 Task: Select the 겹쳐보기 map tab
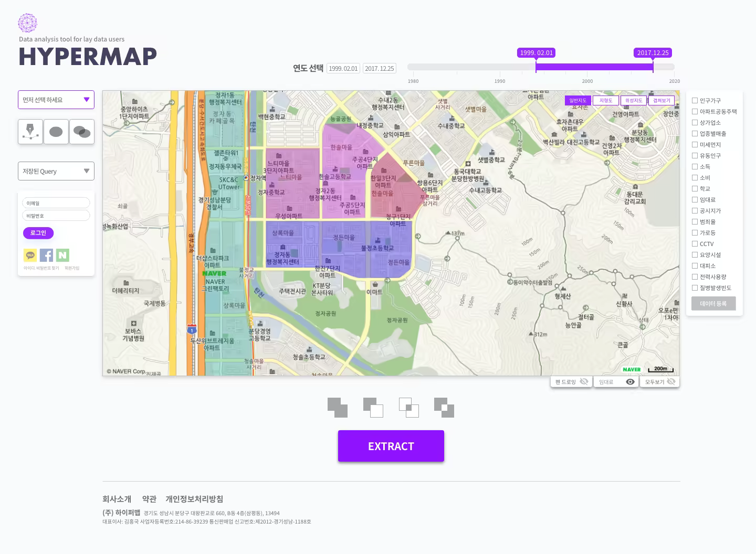click(661, 100)
